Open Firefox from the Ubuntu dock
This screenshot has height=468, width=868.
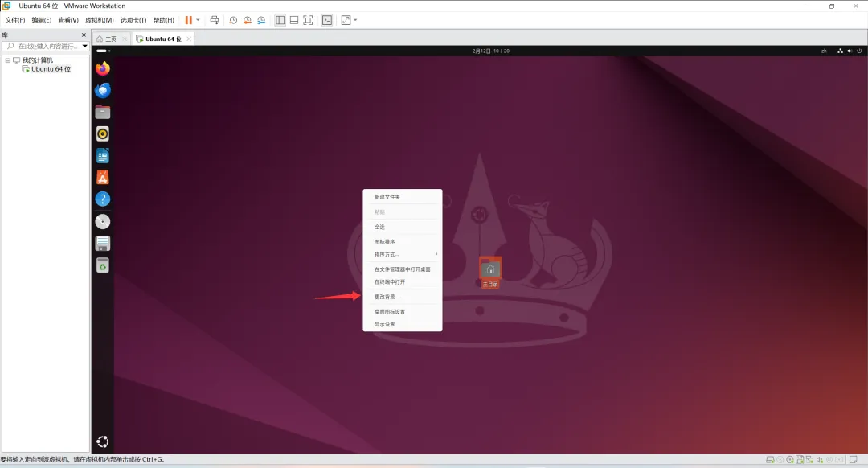pos(102,68)
